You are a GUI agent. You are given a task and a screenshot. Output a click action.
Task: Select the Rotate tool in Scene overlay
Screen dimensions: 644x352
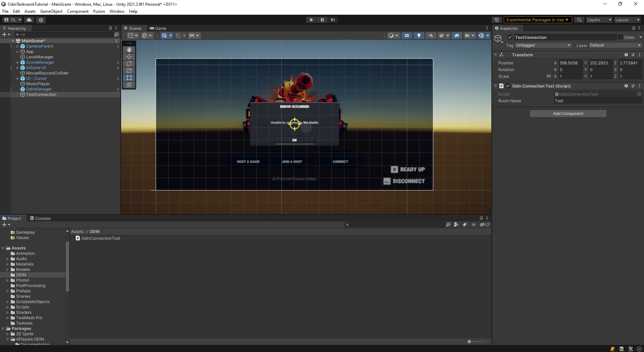[129, 64]
